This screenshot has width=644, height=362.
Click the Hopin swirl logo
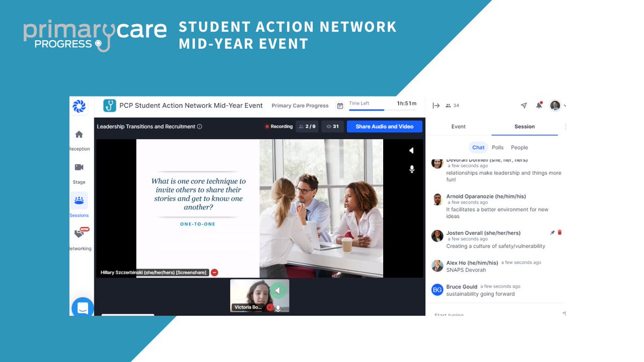79,106
